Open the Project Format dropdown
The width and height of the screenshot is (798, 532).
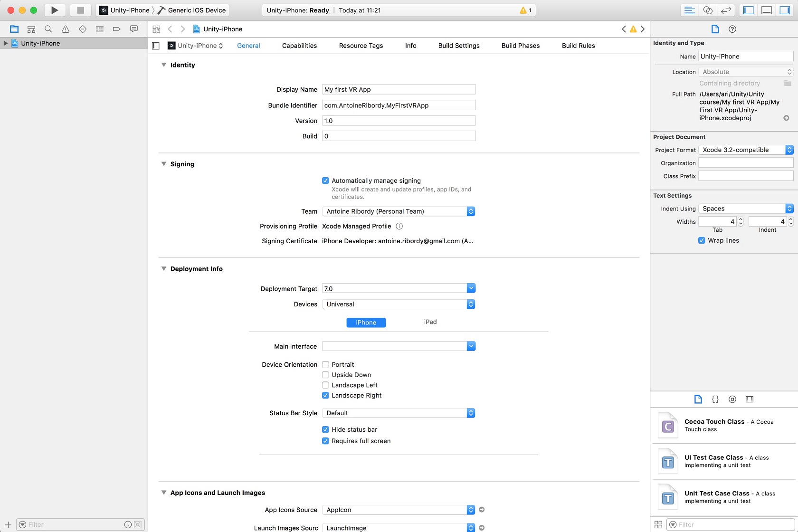tap(746, 150)
